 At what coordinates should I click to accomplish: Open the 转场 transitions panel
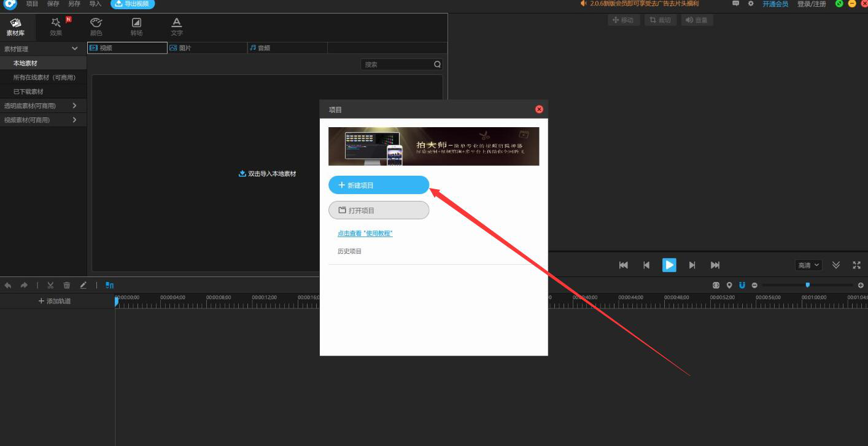[136, 26]
